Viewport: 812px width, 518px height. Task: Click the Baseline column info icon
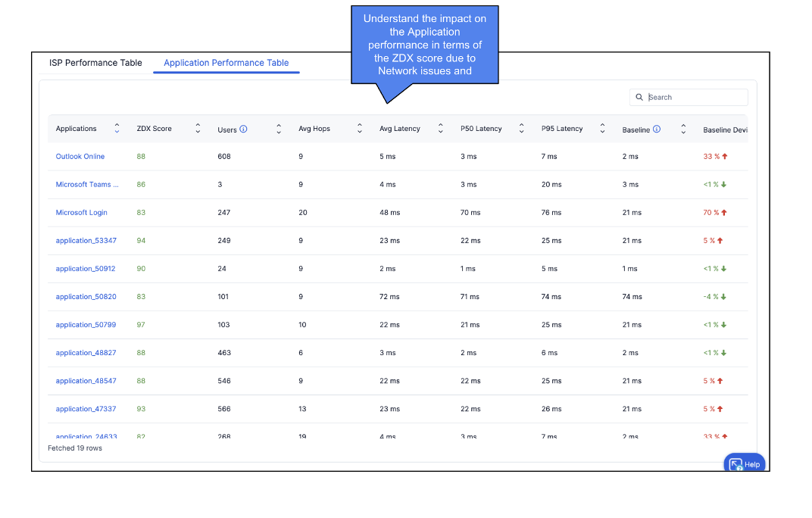coord(657,129)
